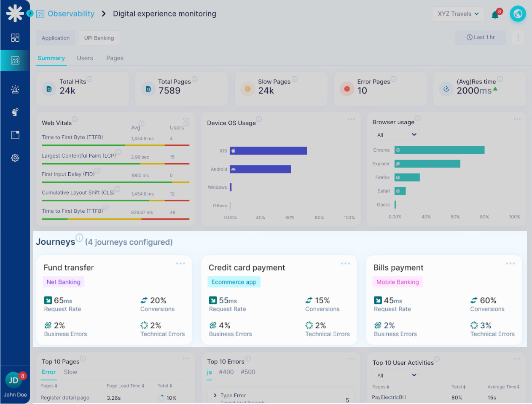Click the John Doe user avatar

(x=14, y=380)
